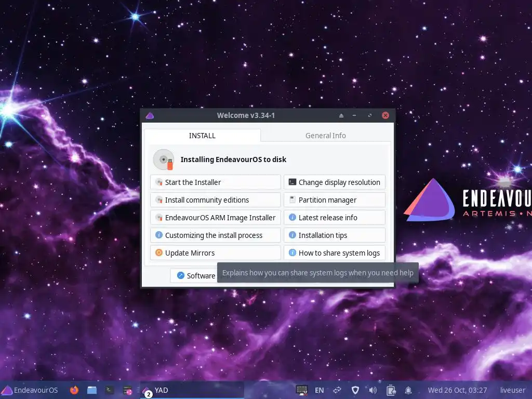
Task: Click installer disc icon on Start the Installer
Action: tap(159, 182)
